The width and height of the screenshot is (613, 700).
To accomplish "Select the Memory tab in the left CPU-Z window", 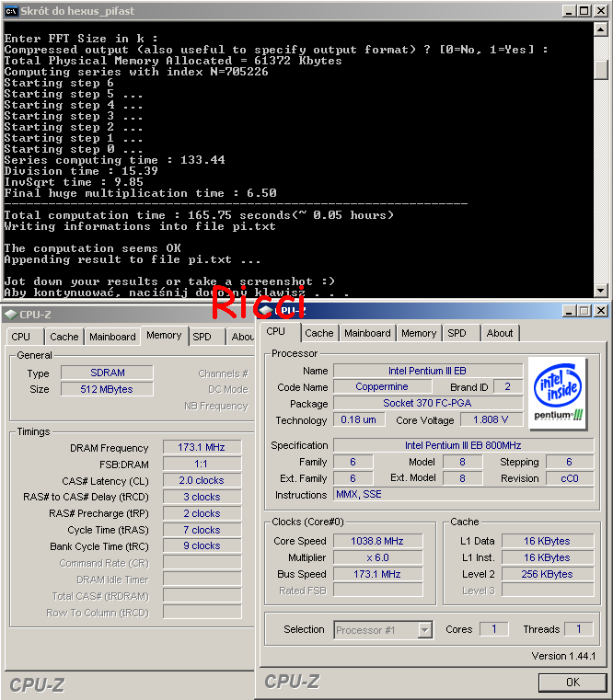I will click(x=164, y=335).
